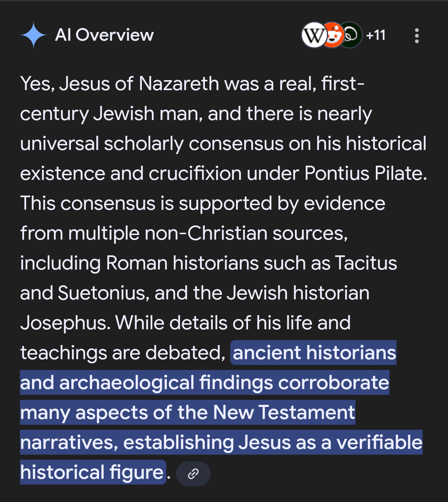The height and width of the screenshot is (502, 448).
Task: Click highlighted line "many aspects of the New Testament"
Action: coord(187,413)
